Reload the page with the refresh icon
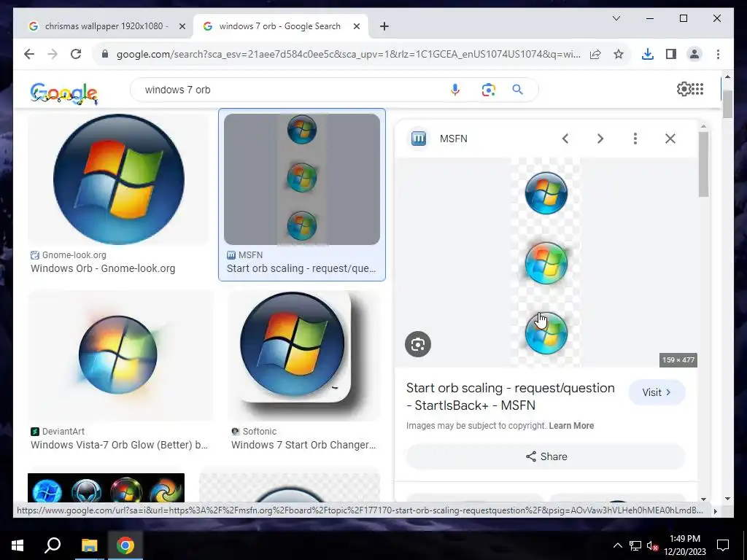This screenshot has height=560, width=747. (76, 54)
